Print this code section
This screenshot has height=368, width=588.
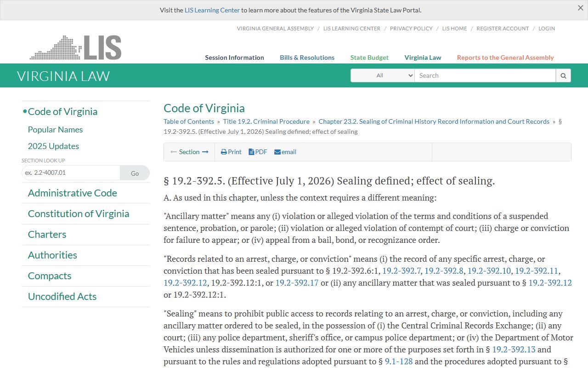tap(231, 152)
